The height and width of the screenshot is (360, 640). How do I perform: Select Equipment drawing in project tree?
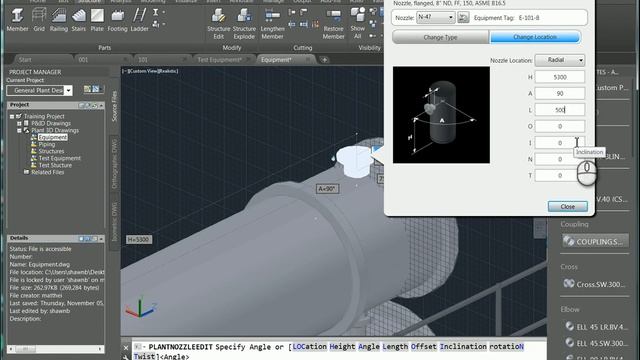(x=53, y=138)
